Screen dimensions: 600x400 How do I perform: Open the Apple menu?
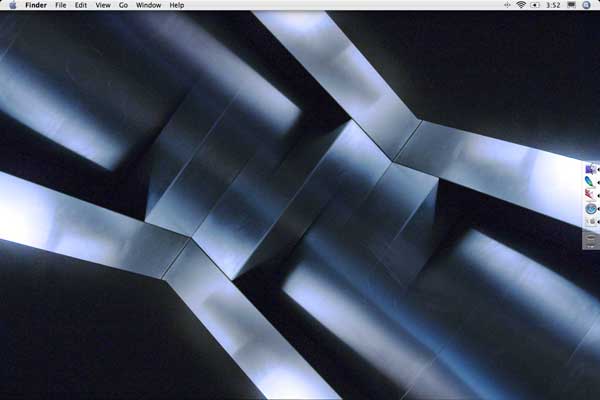click(13, 5)
